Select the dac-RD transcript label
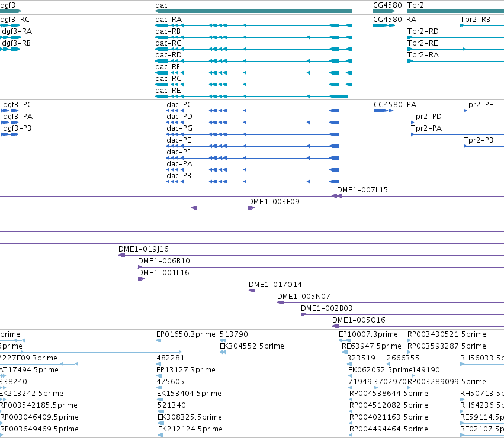This screenshot has width=504, height=438. [x=168, y=55]
